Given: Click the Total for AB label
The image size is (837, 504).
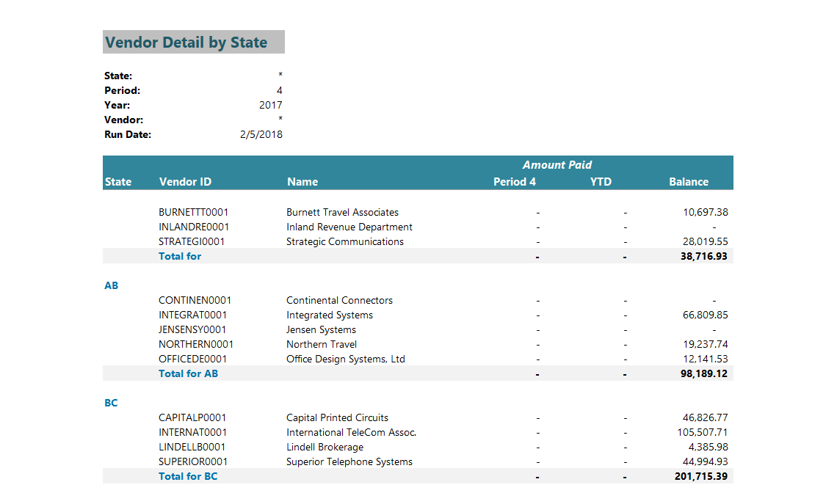Looking at the screenshot, I should pyautogui.click(x=189, y=374).
